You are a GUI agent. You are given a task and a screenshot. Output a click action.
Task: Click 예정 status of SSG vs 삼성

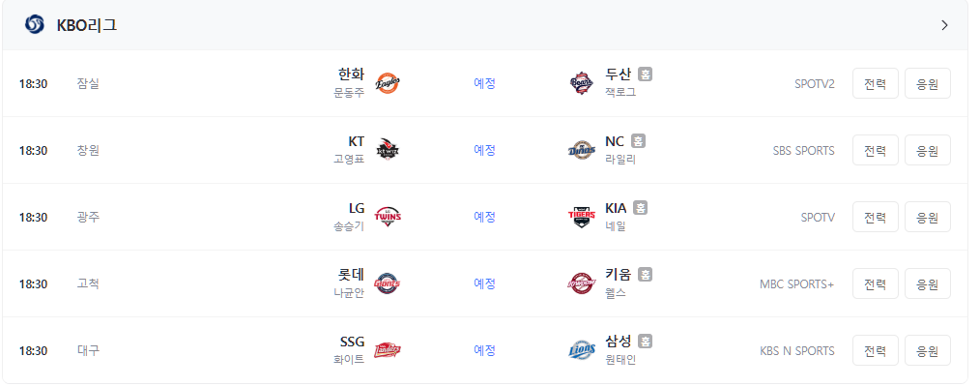pos(484,350)
